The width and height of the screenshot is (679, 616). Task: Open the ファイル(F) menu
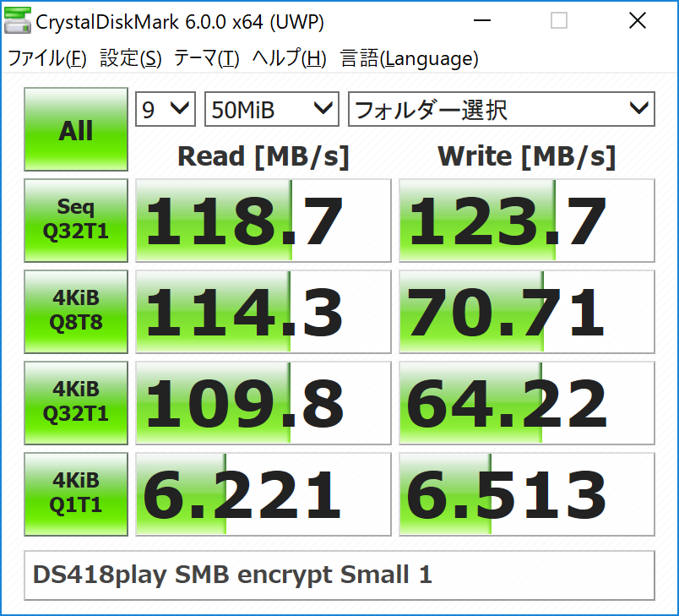(x=47, y=58)
